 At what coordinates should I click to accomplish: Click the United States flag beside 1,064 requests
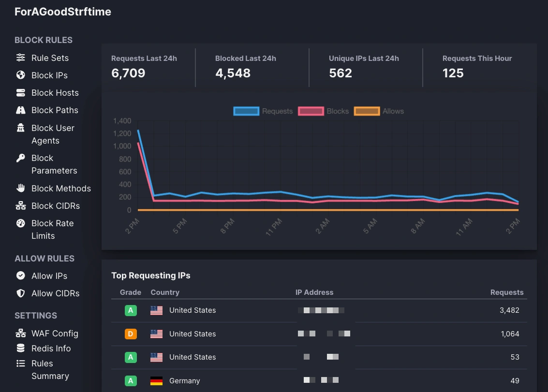(x=157, y=334)
